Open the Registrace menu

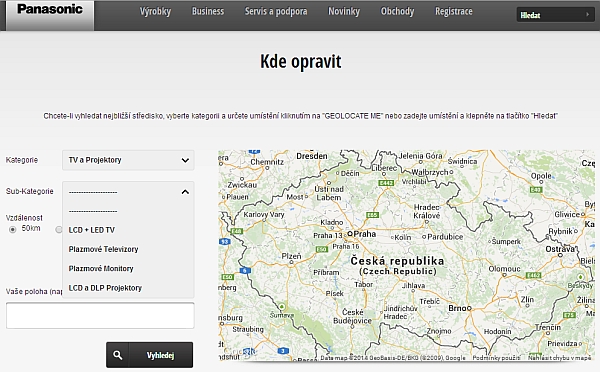[453, 11]
